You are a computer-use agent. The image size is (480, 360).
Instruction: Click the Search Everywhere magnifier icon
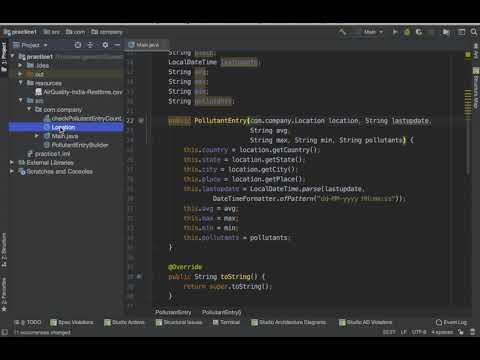474,32
